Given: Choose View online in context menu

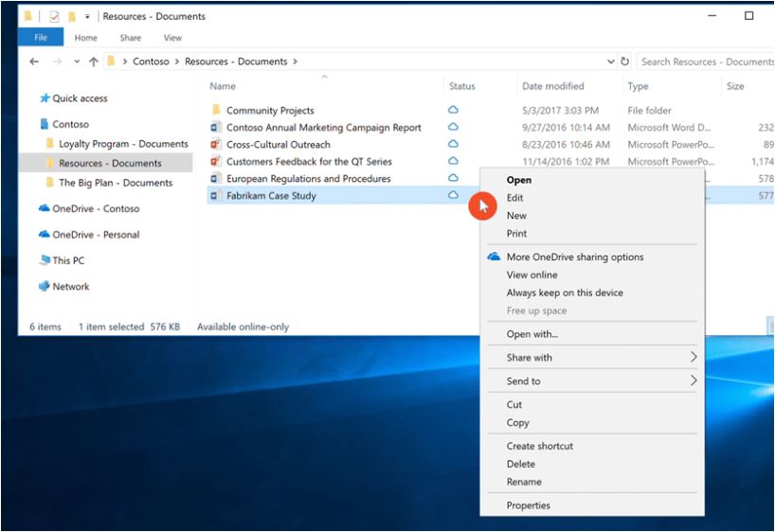Looking at the screenshot, I should (x=532, y=275).
